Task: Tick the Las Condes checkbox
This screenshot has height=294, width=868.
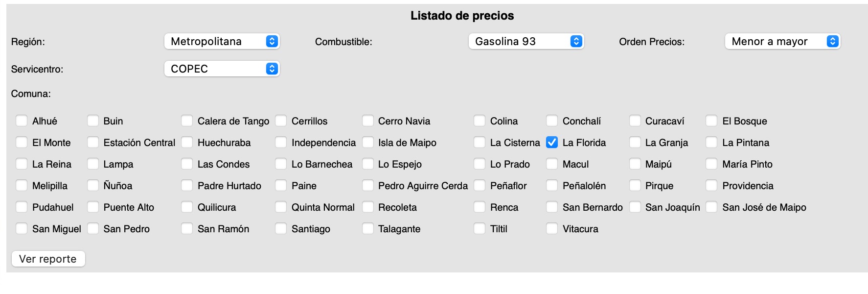Action: [187, 164]
